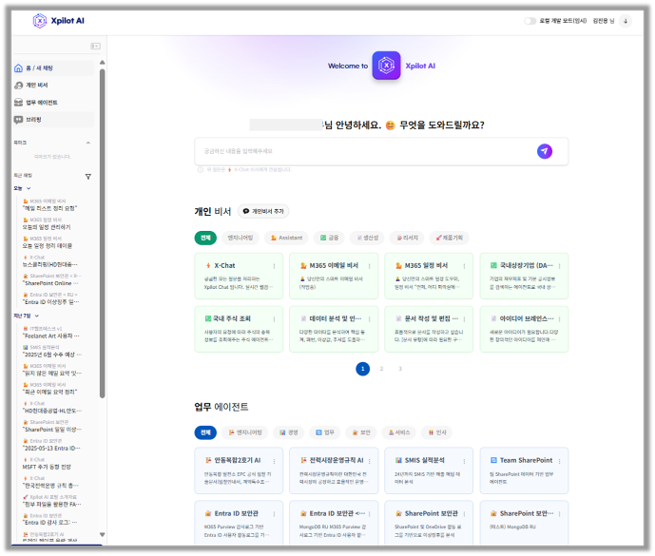Select current page 1 pagination circle
This screenshot has width=655, height=556.
click(363, 369)
